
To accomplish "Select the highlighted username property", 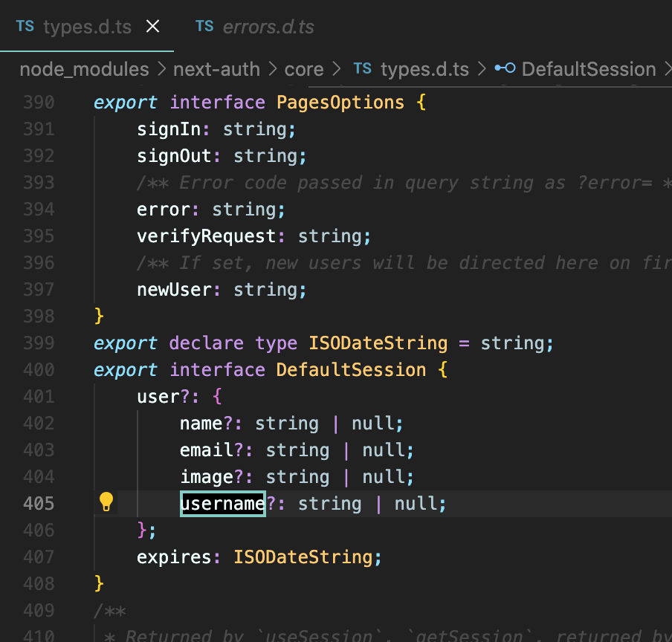I will [222, 503].
